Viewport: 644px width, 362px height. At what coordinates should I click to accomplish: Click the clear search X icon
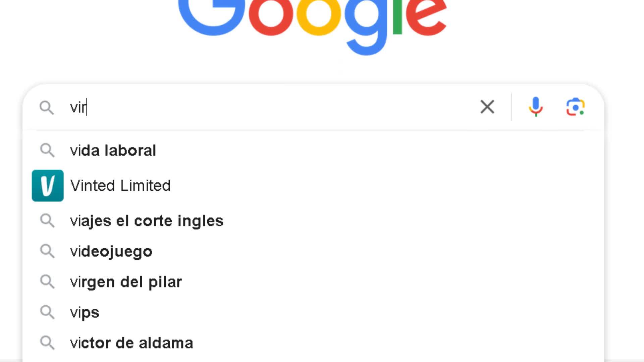click(x=487, y=107)
